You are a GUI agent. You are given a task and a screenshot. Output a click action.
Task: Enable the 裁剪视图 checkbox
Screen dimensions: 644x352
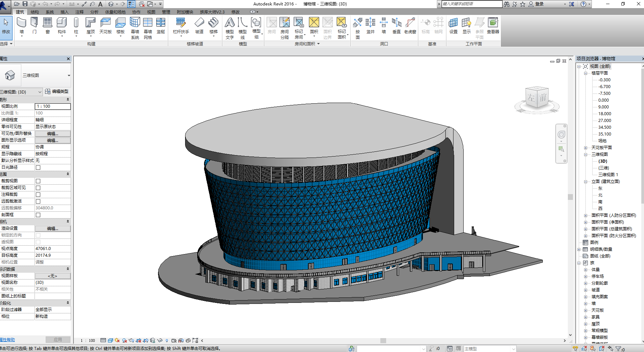[x=38, y=181]
